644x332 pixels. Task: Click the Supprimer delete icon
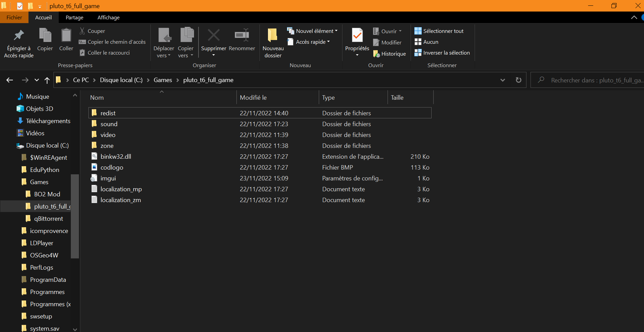(x=213, y=35)
